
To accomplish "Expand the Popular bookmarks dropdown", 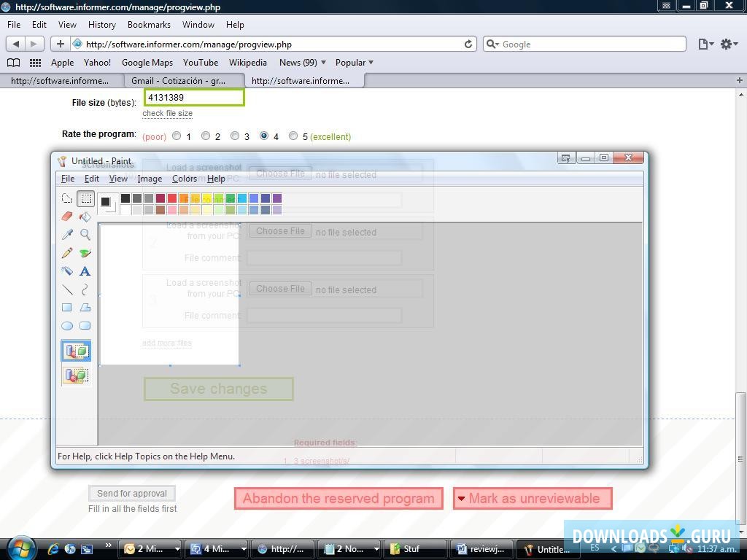I will click(371, 63).
